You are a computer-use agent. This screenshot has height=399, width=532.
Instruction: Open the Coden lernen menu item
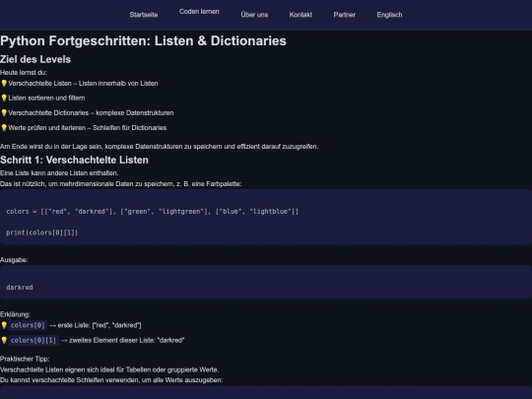(199, 12)
